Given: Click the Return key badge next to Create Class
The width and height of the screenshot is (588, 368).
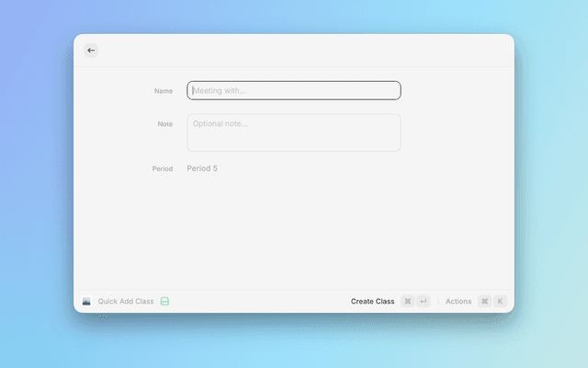Looking at the screenshot, I should point(424,302).
